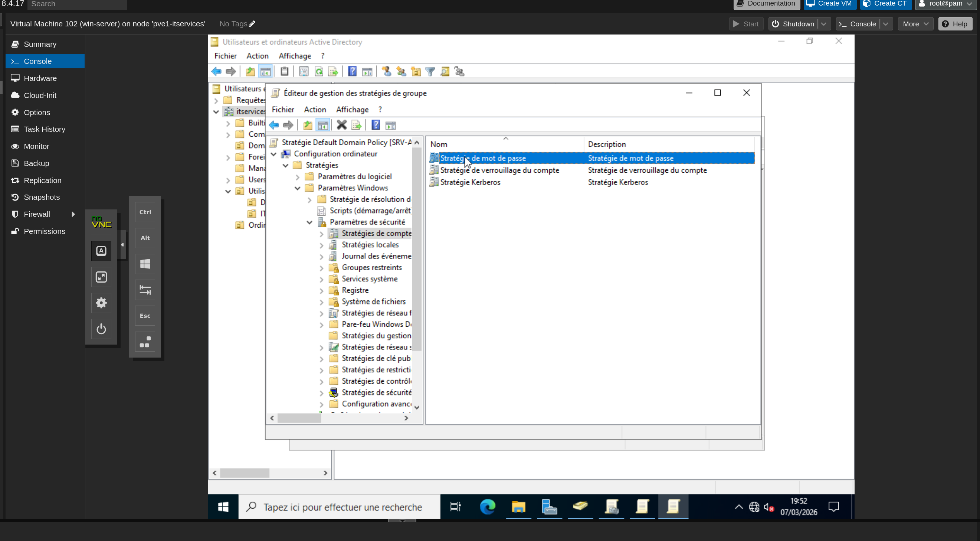Open the Affichage menu in GPO editor

(x=352, y=110)
